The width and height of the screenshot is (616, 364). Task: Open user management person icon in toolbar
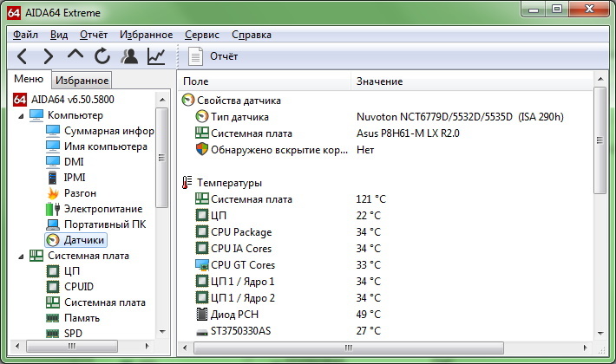(129, 56)
